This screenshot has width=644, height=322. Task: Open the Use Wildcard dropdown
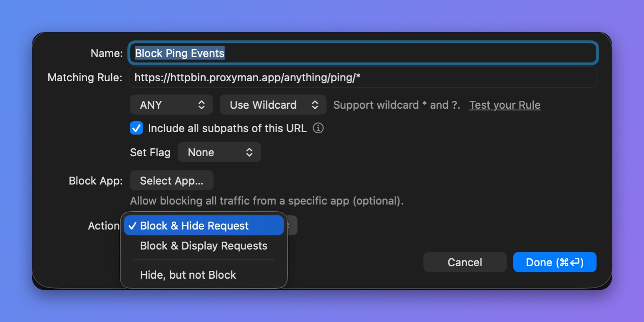coord(273,105)
